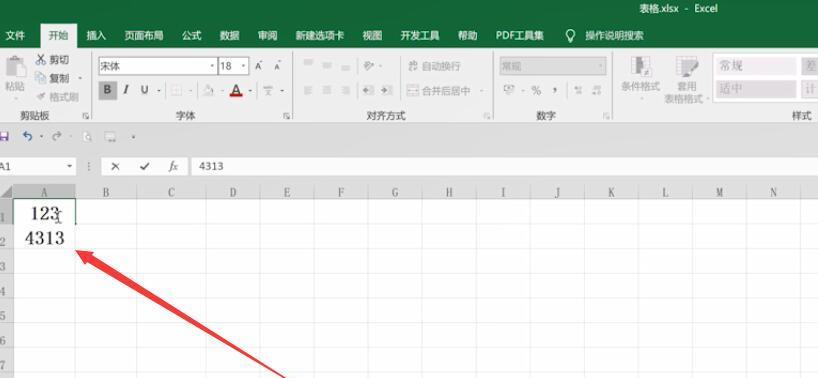Click the Cut (剪切) scissors button
This screenshot has width=818, height=378.
[52, 60]
